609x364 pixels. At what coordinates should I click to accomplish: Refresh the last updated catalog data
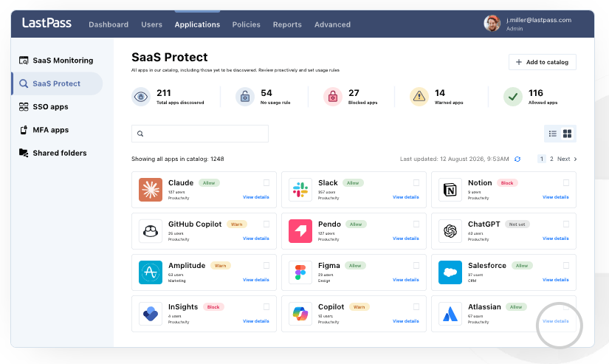point(517,159)
